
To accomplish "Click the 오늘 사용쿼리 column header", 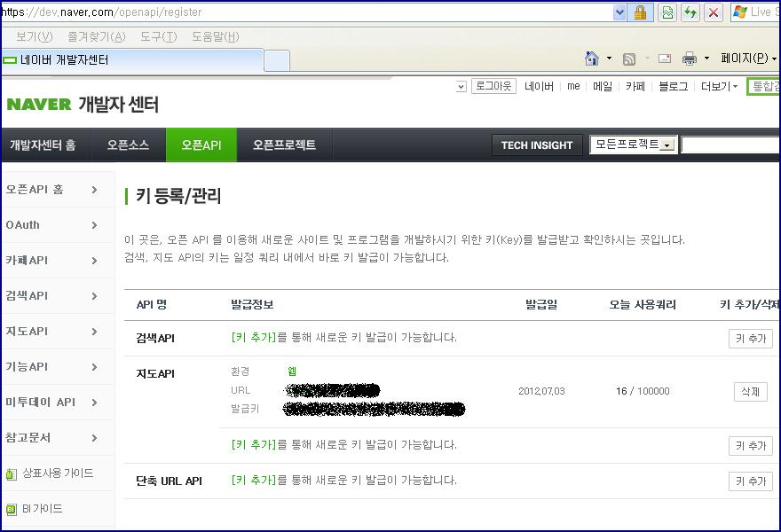I will click(643, 304).
